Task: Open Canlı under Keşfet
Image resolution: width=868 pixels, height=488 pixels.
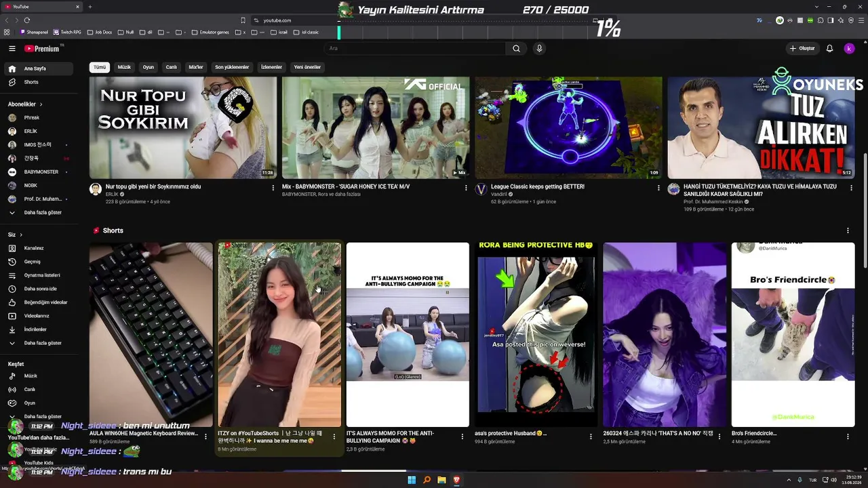Action: point(39,389)
